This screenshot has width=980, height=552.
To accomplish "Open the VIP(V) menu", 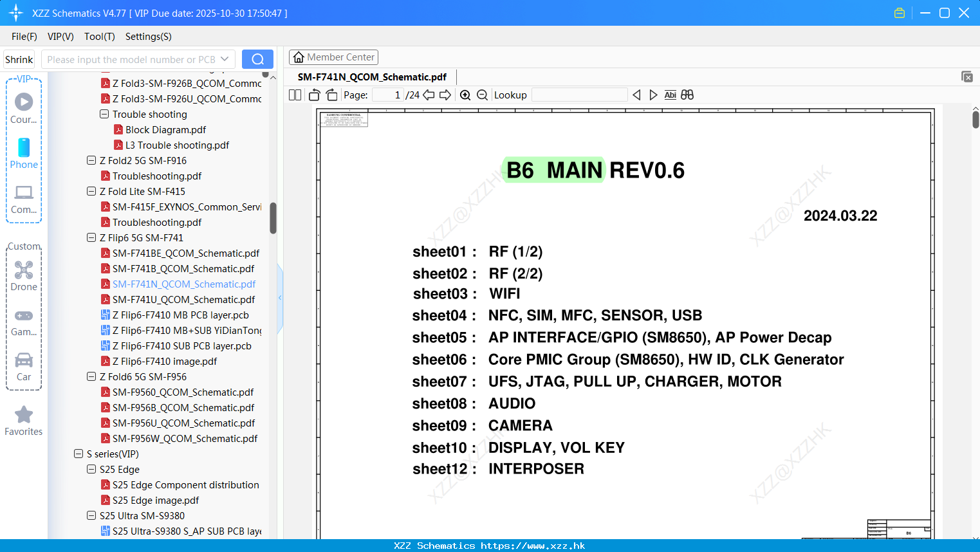I will 60,36.
